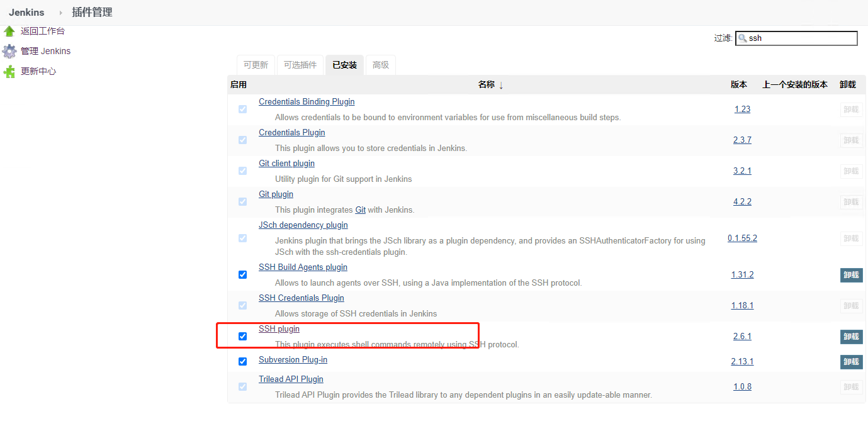
Task: Click the 名称 column header
Action: point(487,85)
